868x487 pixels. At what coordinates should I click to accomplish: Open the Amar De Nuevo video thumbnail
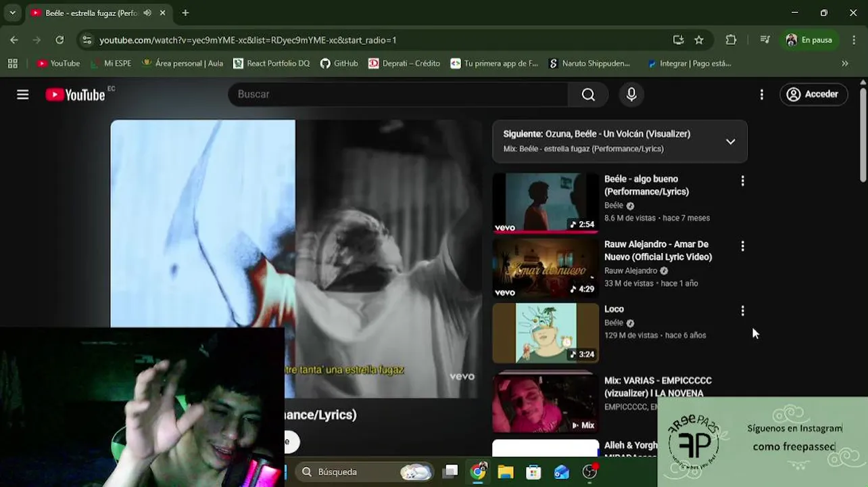(x=546, y=268)
